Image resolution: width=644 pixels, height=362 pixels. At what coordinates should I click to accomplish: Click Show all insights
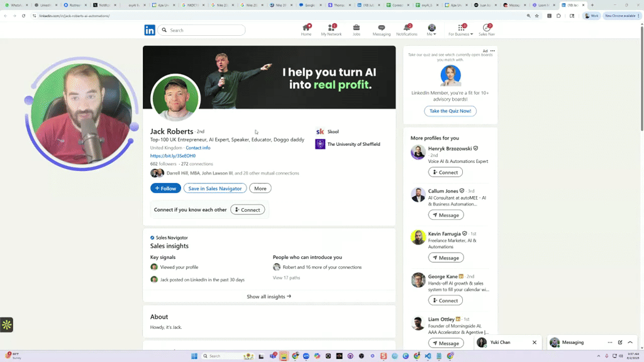[269, 297]
